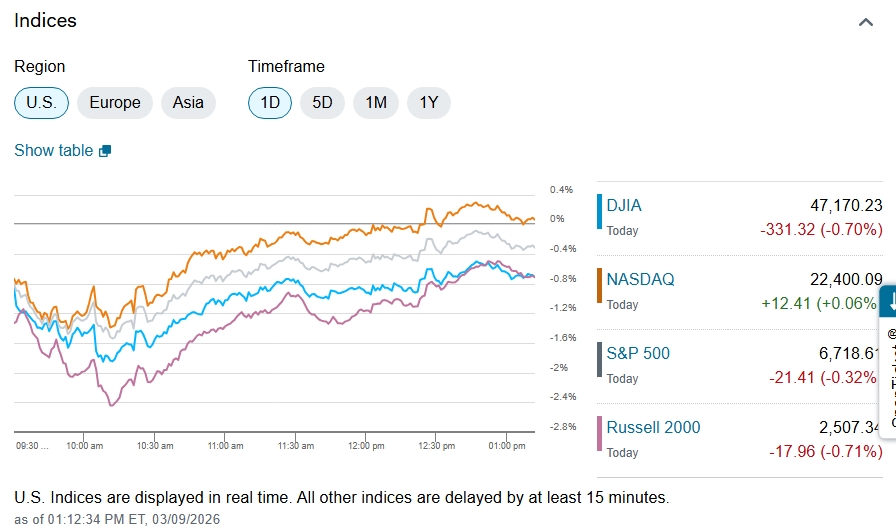Choose the 1M timeframe
This screenshot has width=896, height=531.
click(x=376, y=103)
